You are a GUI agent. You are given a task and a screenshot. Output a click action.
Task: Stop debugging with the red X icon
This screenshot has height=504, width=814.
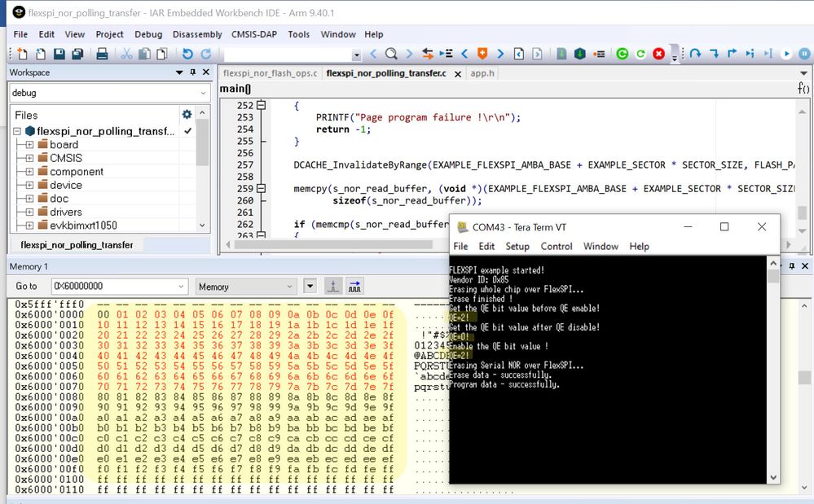[659, 54]
